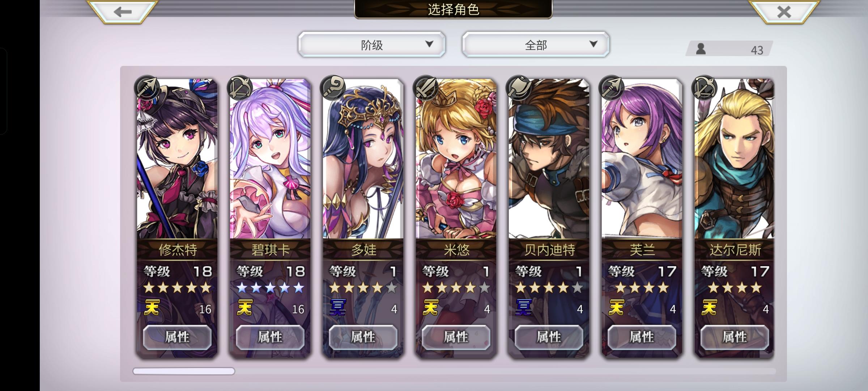Image resolution: width=868 pixels, height=391 pixels.
Task: Open 属性 for 米悠
Action: [456, 337]
